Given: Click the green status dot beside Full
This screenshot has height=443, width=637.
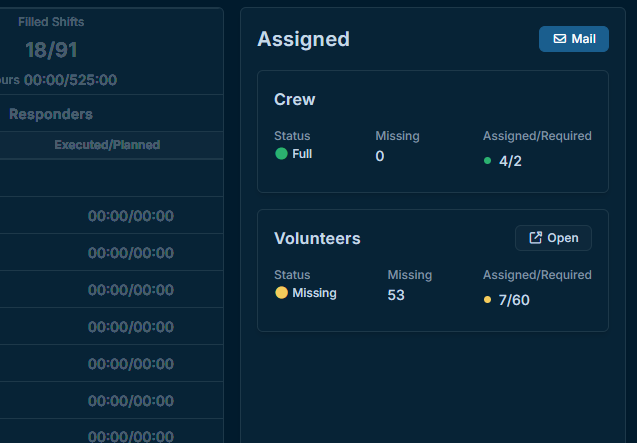Looking at the screenshot, I should coord(281,154).
